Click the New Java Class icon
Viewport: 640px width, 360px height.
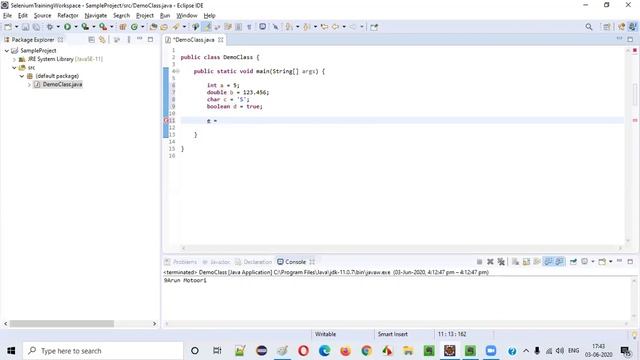click(x=134, y=27)
